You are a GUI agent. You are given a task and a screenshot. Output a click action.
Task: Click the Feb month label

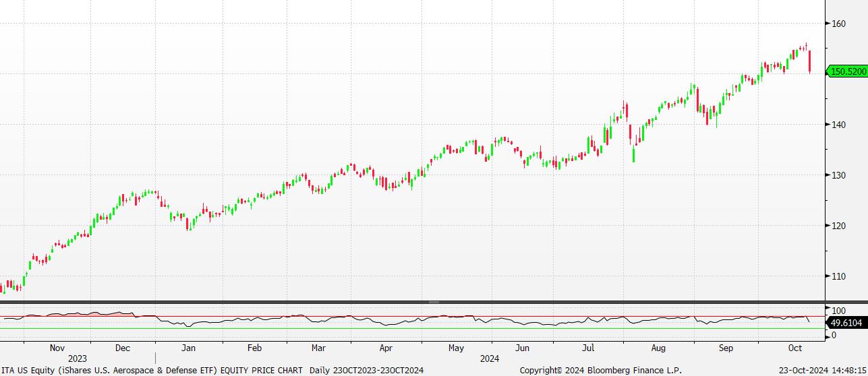click(254, 348)
